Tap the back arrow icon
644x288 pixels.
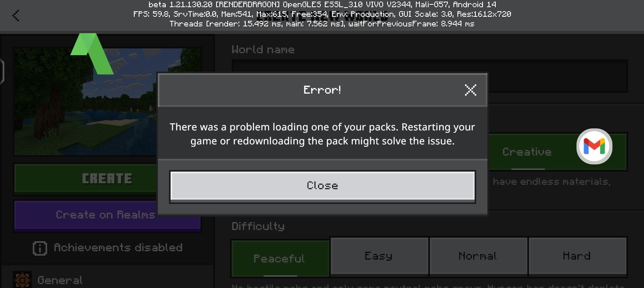coord(16,16)
